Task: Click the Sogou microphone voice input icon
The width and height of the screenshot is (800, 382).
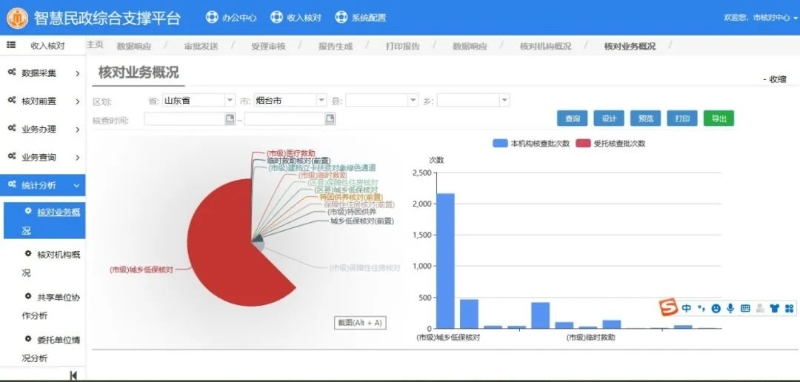Action: [731, 308]
